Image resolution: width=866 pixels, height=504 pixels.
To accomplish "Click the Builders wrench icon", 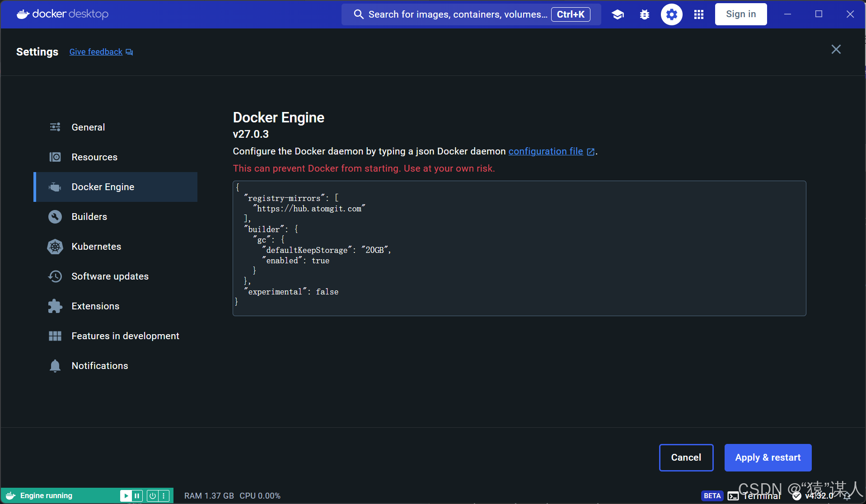I will [55, 217].
